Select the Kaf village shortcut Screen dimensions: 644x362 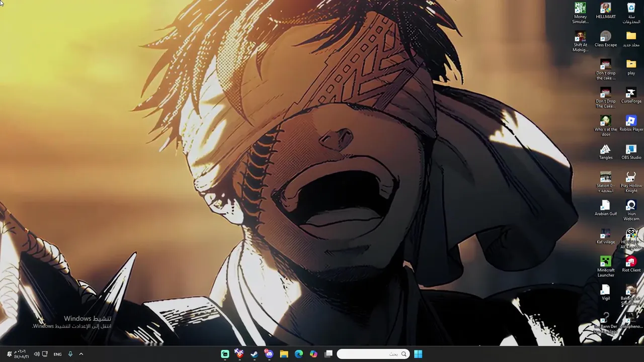click(606, 236)
